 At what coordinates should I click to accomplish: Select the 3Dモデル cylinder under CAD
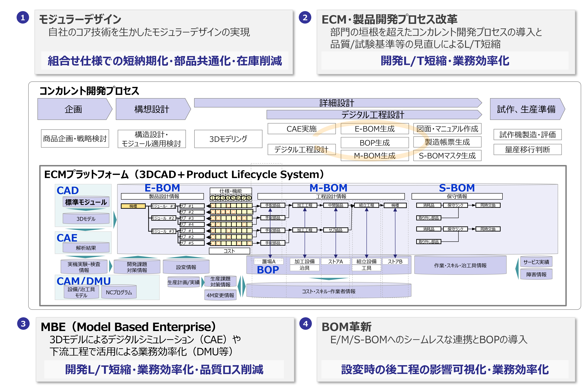coord(86,219)
